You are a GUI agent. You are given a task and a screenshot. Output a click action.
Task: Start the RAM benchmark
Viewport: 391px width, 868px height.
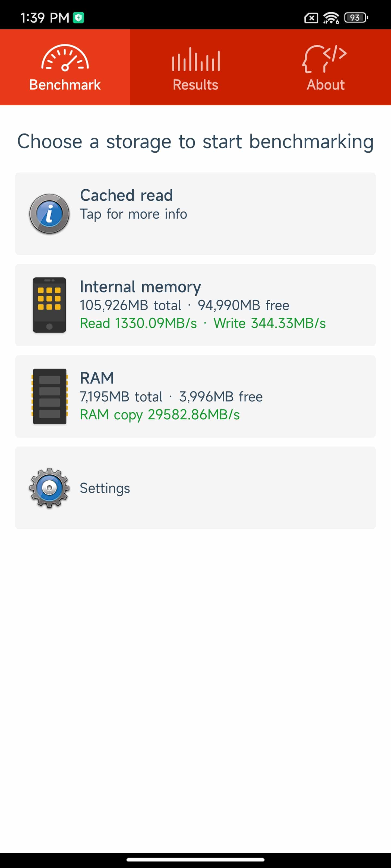(195, 396)
